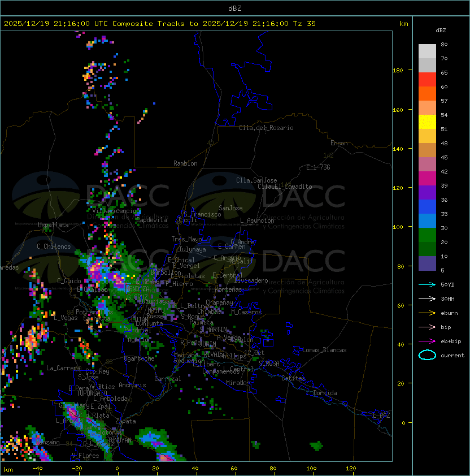Select the light blue 30-35 dBZ band
The height and width of the screenshot is (476, 470).
427,220
